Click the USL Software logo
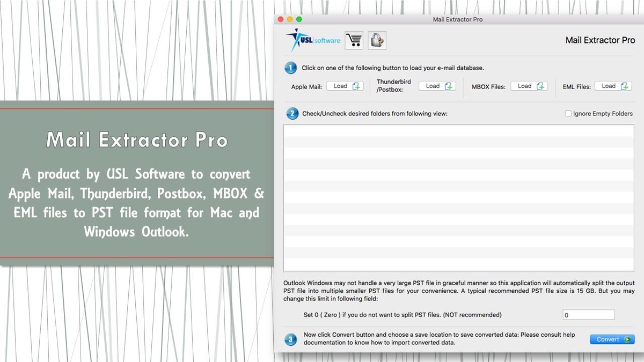The height and width of the screenshot is (362, 644). pyautogui.click(x=313, y=40)
